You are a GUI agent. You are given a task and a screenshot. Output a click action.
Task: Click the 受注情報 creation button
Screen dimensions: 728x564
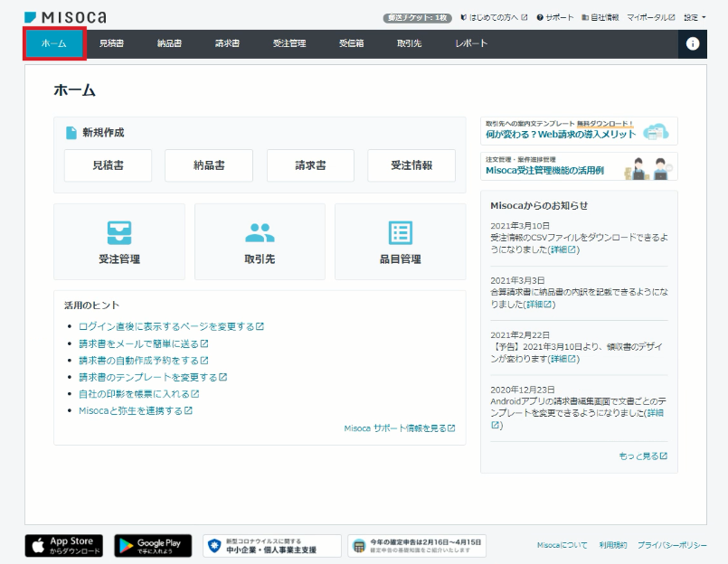tap(411, 165)
